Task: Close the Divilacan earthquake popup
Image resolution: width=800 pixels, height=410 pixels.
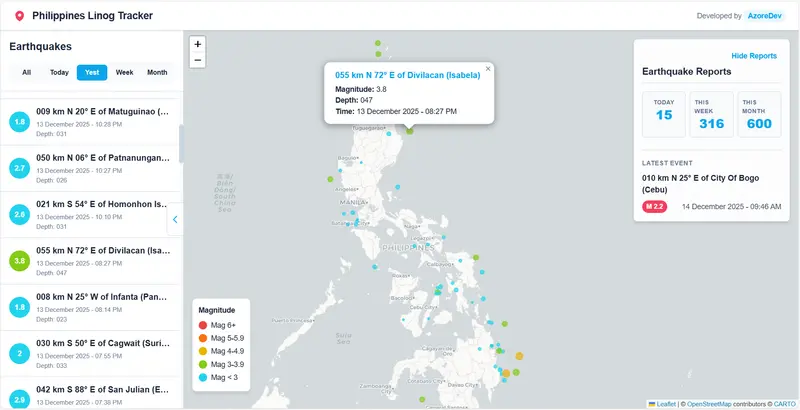Action: [488, 69]
